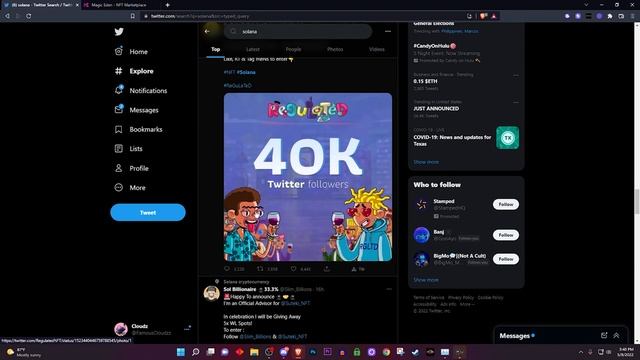The image size is (640, 360).
Task: Click the Twitter bird logo
Action: tap(119, 32)
